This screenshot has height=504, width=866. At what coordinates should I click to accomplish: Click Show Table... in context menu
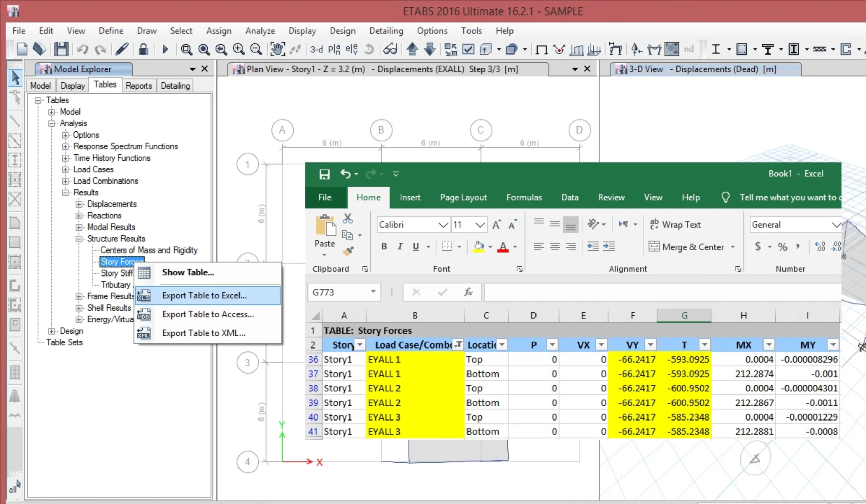[188, 272]
